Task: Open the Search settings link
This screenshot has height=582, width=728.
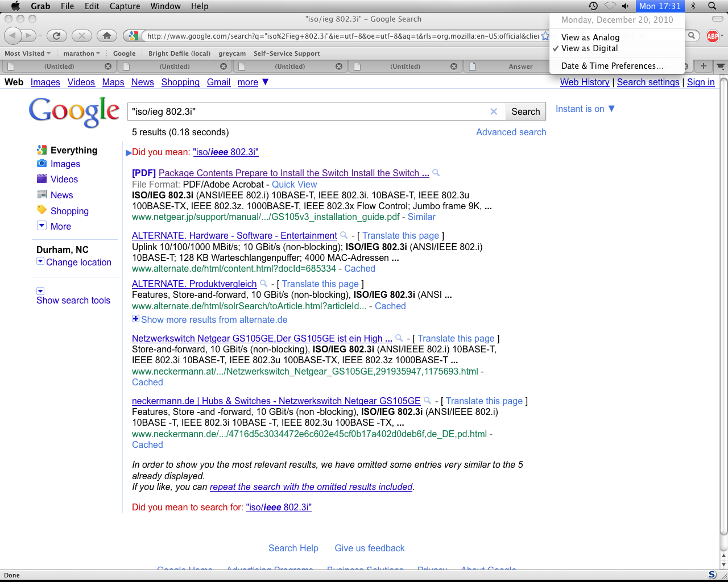Action: point(648,82)
